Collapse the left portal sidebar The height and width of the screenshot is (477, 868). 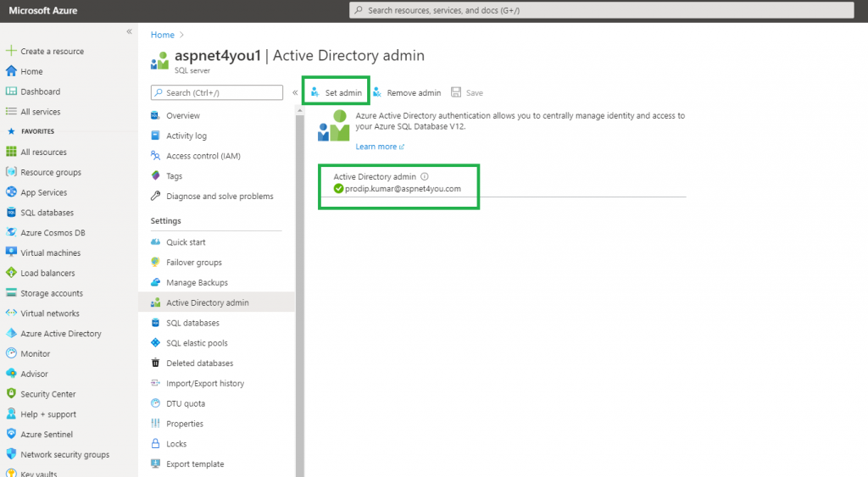129,31
